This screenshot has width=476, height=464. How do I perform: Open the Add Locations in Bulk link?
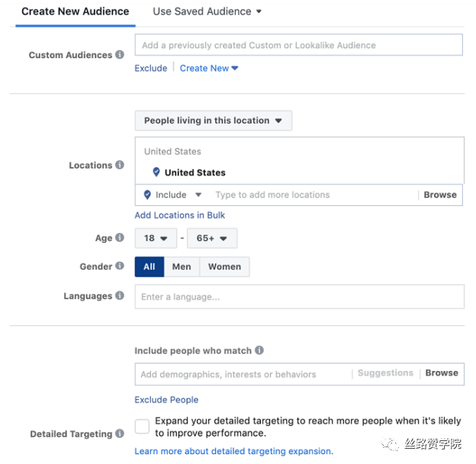[x=180, y=215]
